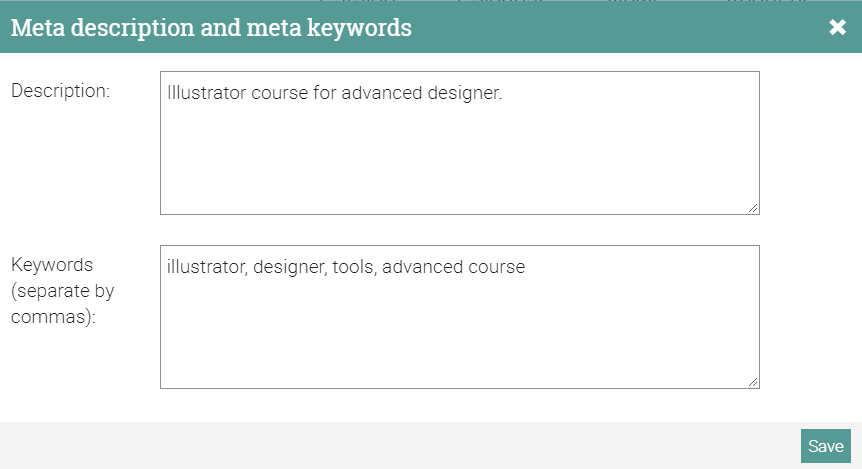862x469 pixels.
Task: Save the meta description and keywords
Action: (x=825, y=446)
